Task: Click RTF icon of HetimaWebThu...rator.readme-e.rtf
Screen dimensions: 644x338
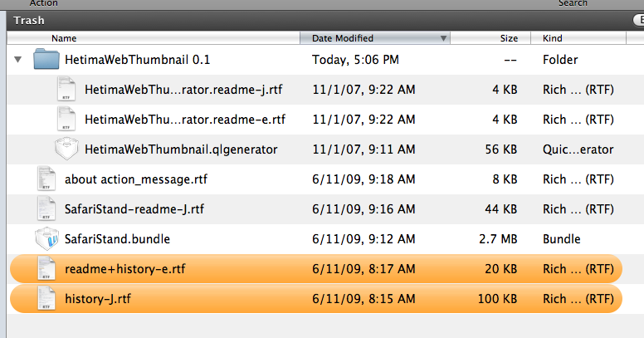Action: point(66,120)
